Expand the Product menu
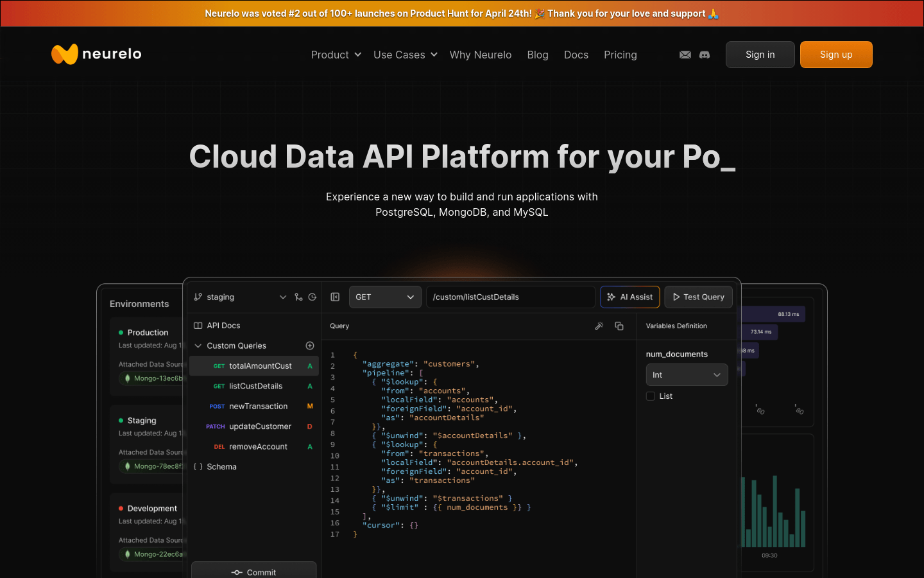Viewport: 924px width, 578px height. tap(336, 55)
